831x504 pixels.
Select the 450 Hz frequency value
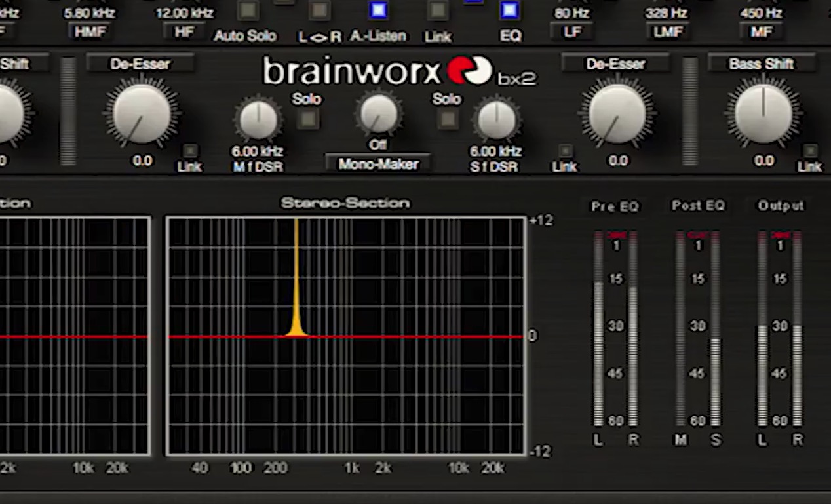click(761, 13)
